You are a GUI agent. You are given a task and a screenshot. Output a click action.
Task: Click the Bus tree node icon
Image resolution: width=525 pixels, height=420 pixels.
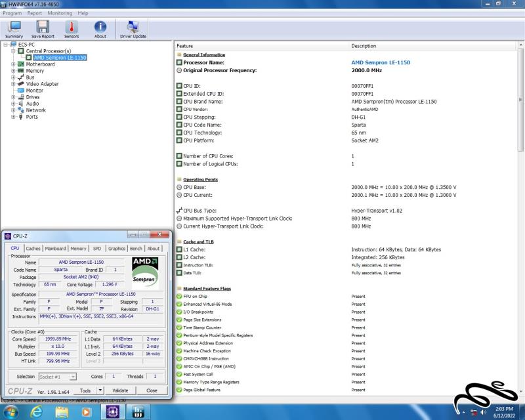point(21,77)
